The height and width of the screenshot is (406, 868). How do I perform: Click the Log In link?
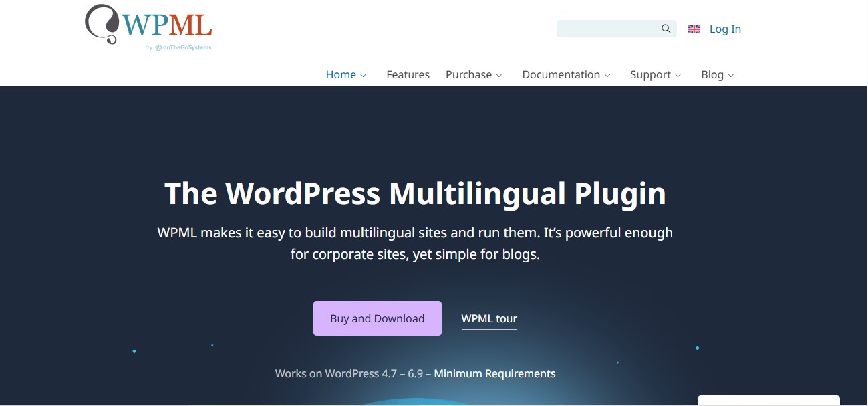[x=724, y=29]
